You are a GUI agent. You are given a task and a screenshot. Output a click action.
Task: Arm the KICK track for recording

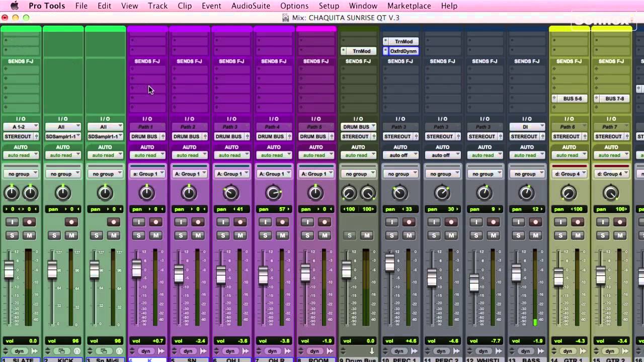click(72, 222)
